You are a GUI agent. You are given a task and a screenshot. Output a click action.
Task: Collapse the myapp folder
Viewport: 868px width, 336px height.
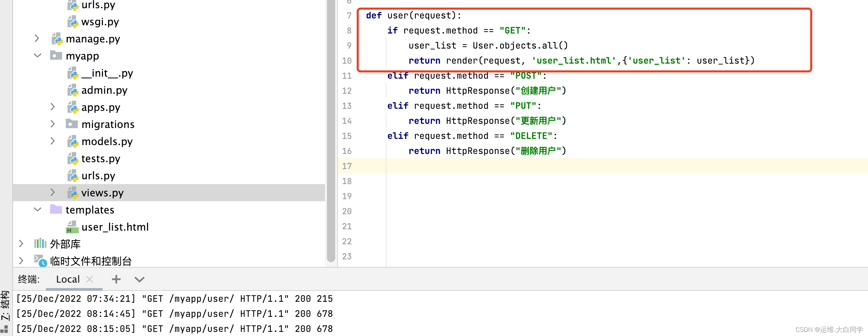pos(37,55)
